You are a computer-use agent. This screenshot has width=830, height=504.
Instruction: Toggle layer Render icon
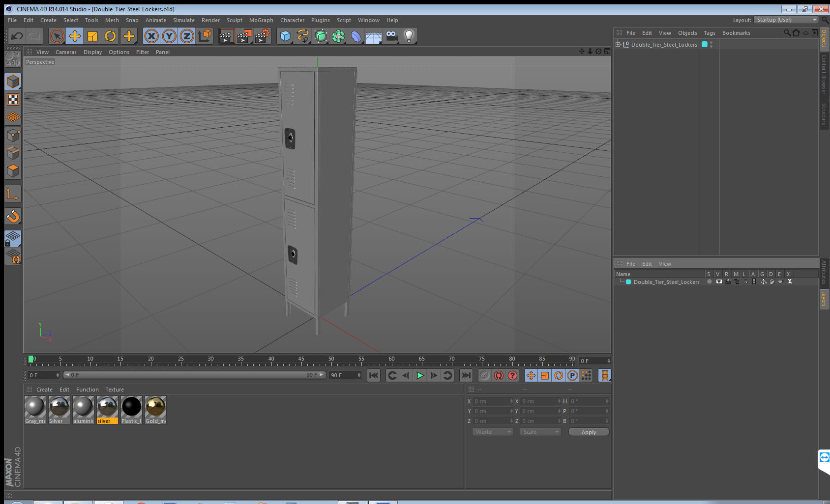728,281
